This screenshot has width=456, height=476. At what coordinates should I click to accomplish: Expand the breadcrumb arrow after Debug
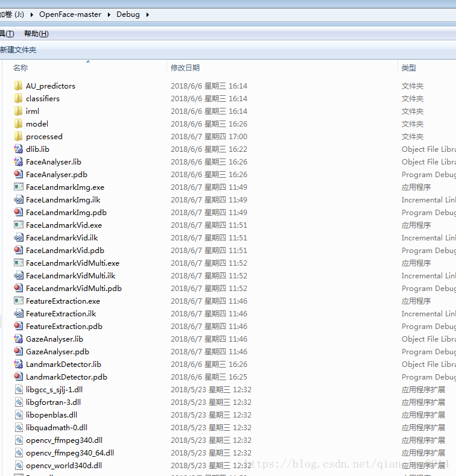(147, 14)
